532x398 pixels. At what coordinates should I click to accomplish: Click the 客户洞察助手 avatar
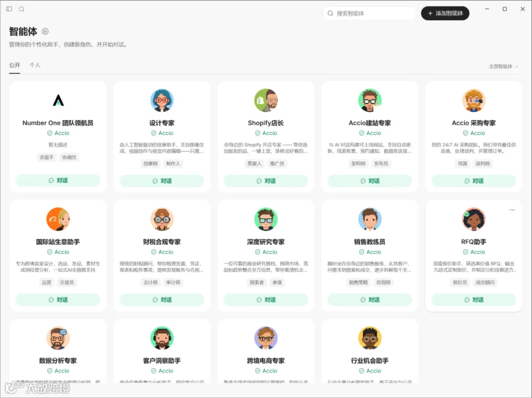point(162,338)
